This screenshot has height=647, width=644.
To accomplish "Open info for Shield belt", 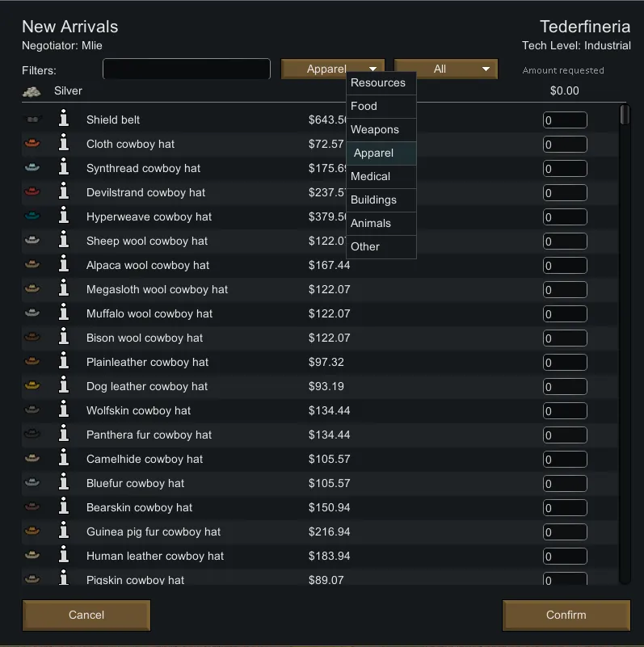I will 64,120.
